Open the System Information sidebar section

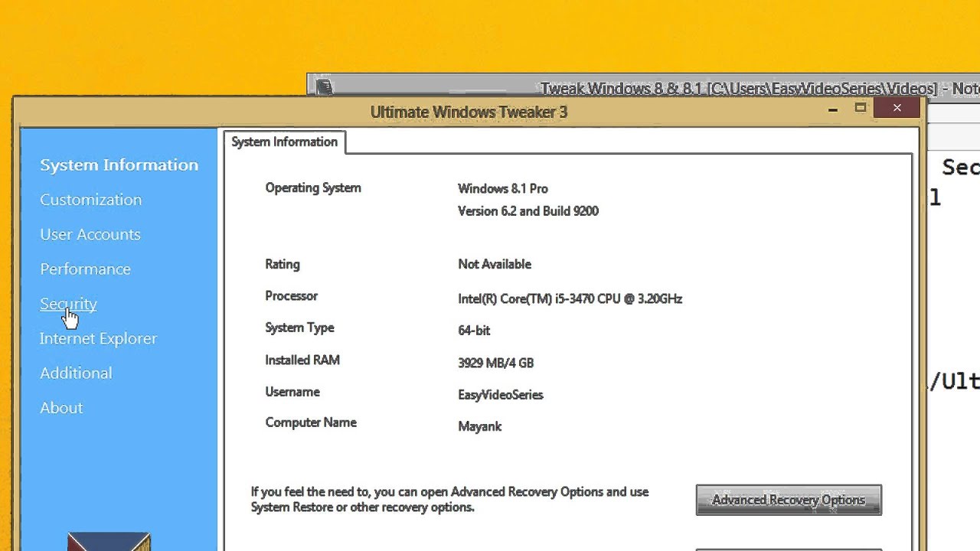click(x=119, y=165)
